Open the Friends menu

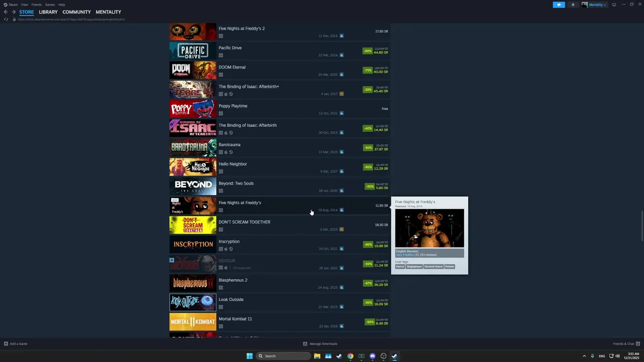[37, 5]
